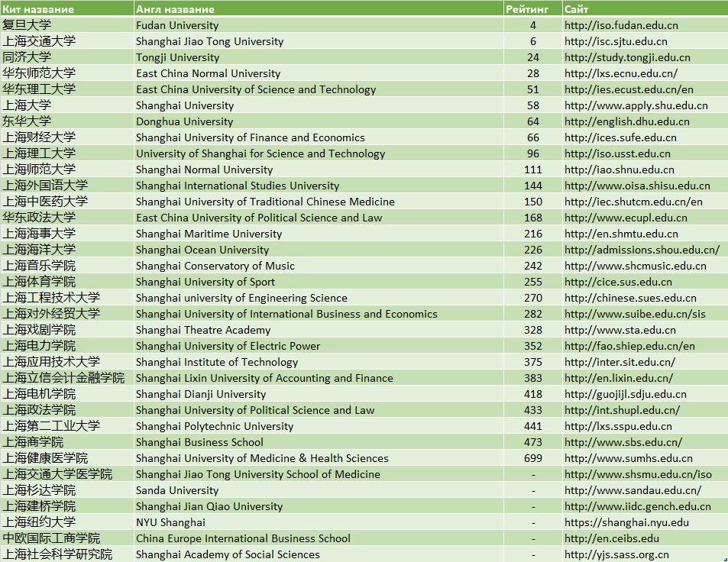
Task: Select the cell 'Shanghai Institute of Technology'
Action: (x=319, y=362)
